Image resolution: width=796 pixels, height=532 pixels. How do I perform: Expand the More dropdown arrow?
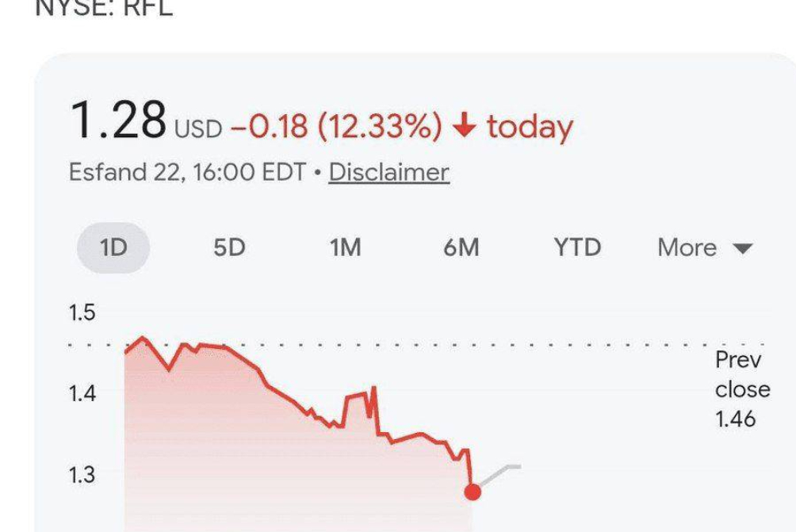742,249
